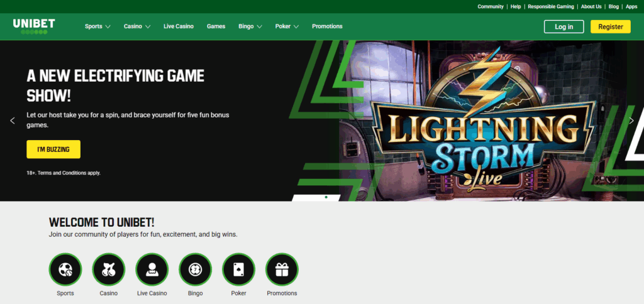Open the Bingo ball icon shortcut
This screenshot has height=304, width=644.
tap(195, 269)
